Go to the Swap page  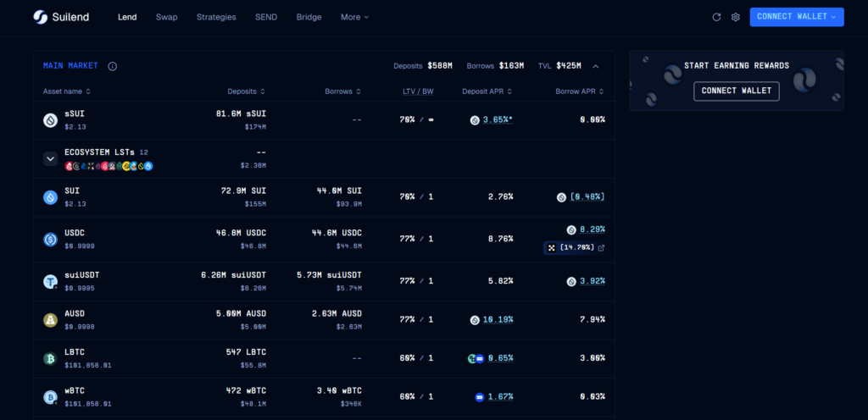point(167,17)
